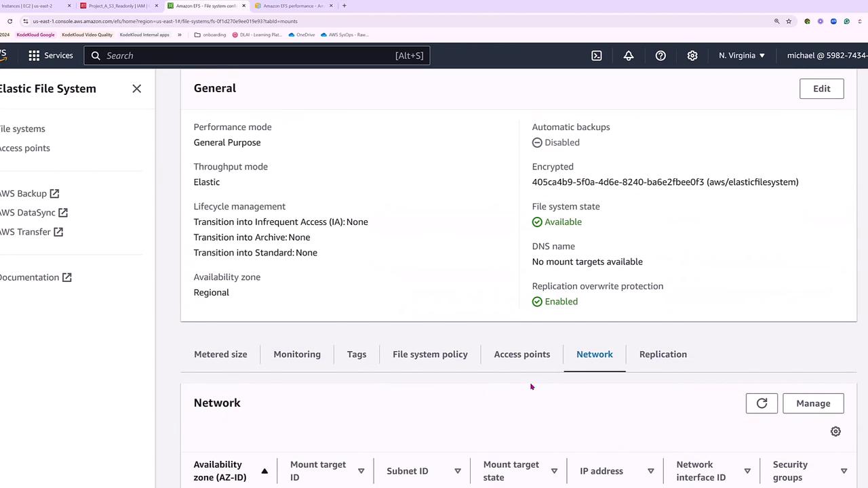Sort by the Mount target ID column
The image size is (868, 488).
tap(361, 471)
